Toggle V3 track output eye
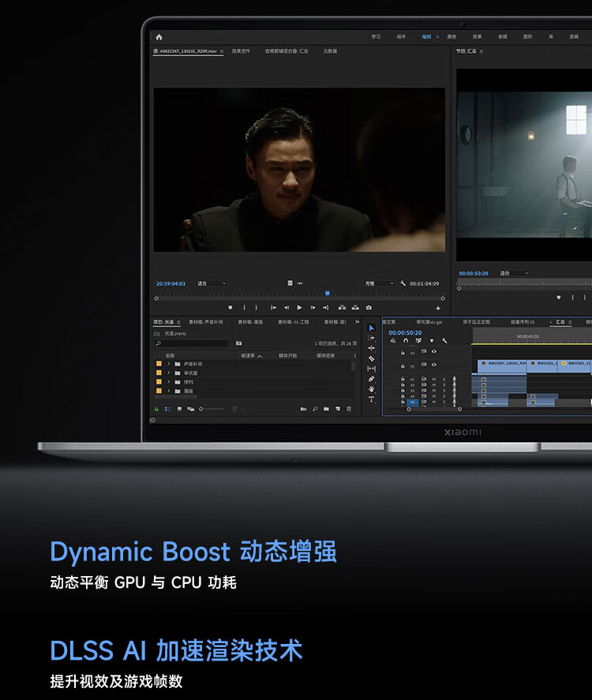The height and width of the screenshot is (700, 592). click(x=434, y=352)
